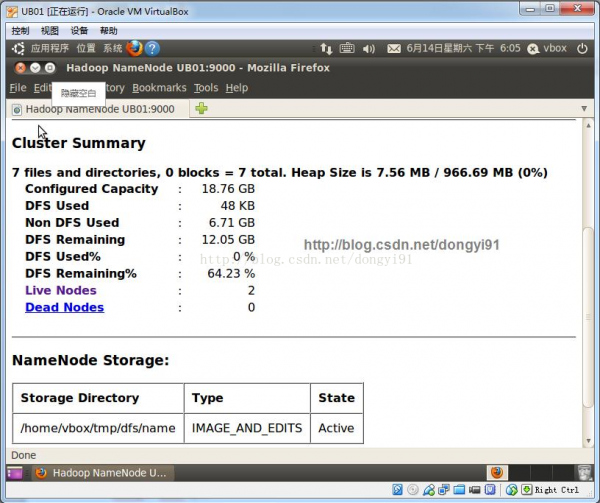Click the IMAGE_AND_EDITS table cell

[x=247, y=428]
